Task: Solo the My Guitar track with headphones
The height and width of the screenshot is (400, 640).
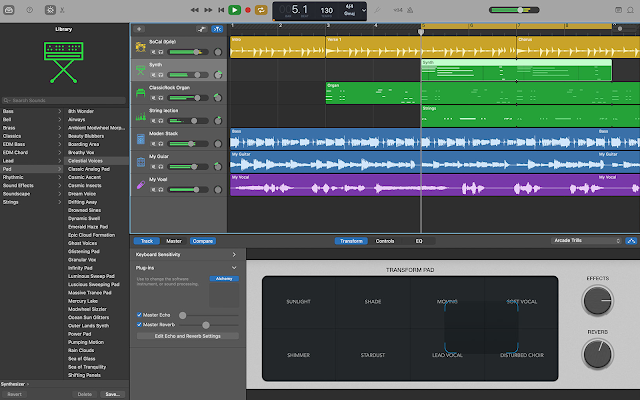Action: tap(161, 166)
